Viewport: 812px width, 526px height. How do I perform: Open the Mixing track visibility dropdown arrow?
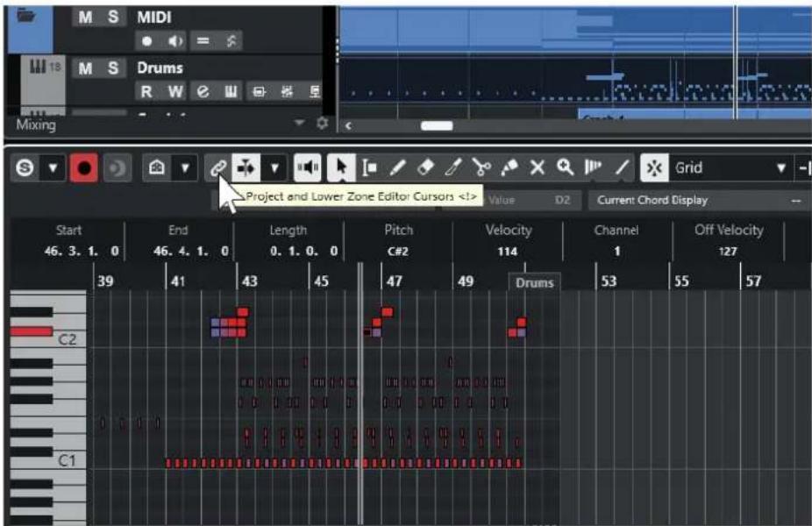(299, 123)
